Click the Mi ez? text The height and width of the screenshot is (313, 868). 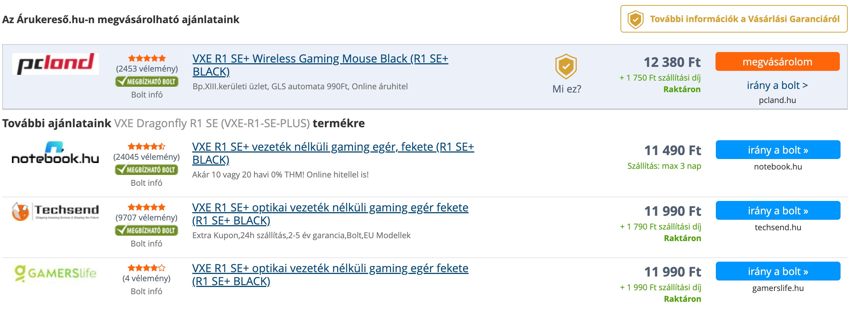pyautogui.click(x=567, y=89)
